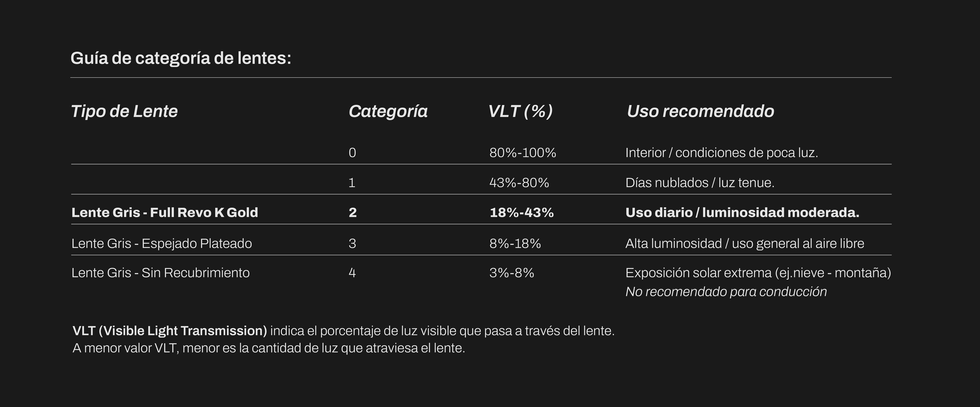
Task: Click the '3%-8%' VLT value
Action: (x=512, y=273)
